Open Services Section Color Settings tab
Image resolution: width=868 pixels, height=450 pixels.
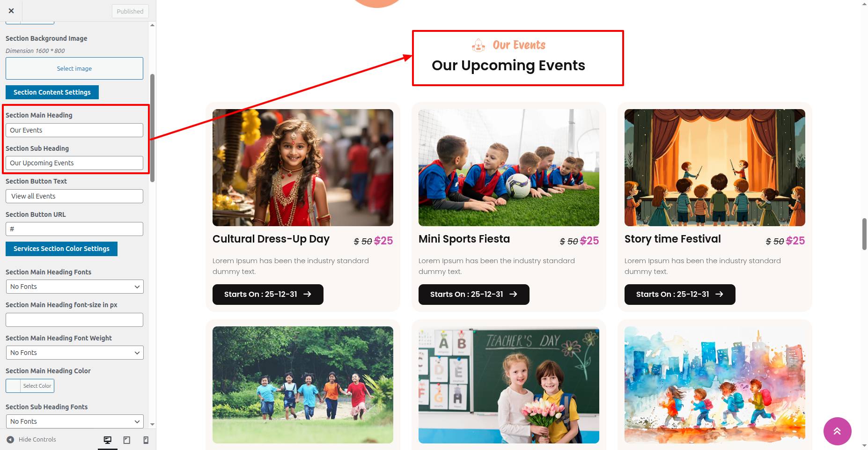(x=61, y=249)
